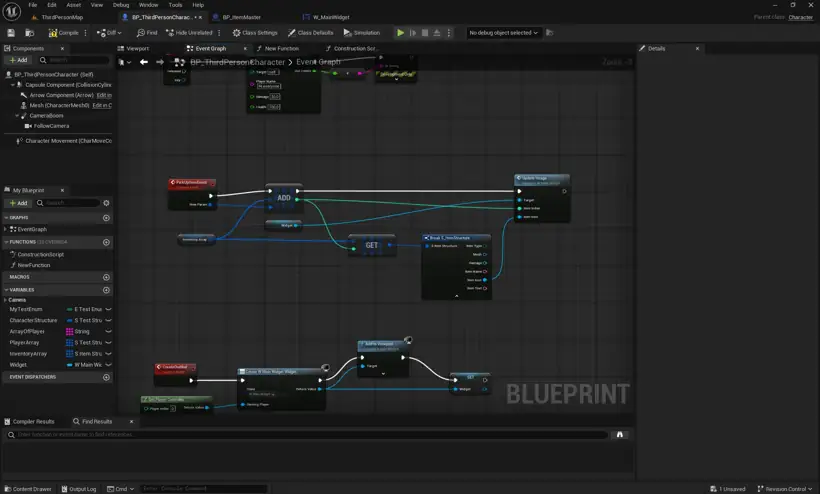Expand the Camera variables category
This screenshot has height=494, width=820.
(x=6, y=300)
